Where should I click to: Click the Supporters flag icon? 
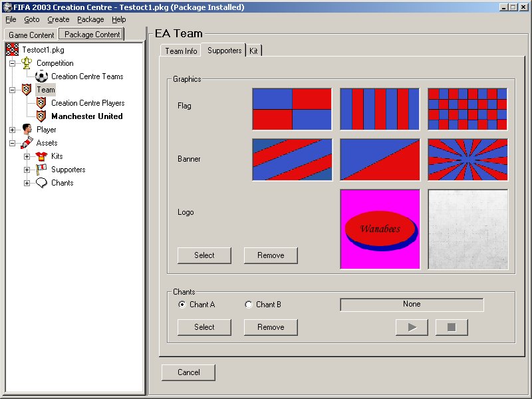(x=41, y=170)
